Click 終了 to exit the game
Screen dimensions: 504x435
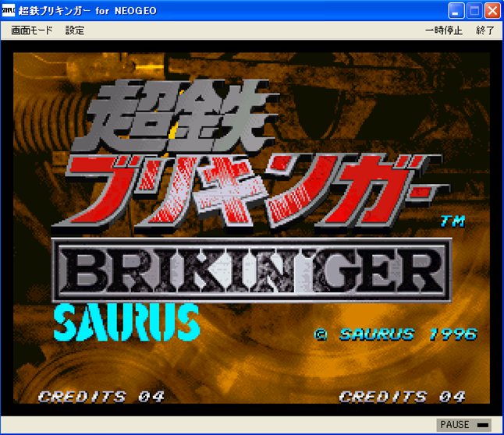point(485,30)
